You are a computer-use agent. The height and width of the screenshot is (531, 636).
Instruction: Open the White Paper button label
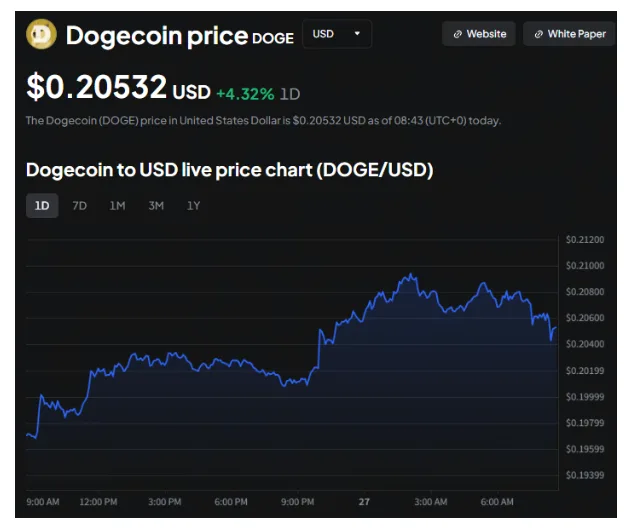click(576, 34)
